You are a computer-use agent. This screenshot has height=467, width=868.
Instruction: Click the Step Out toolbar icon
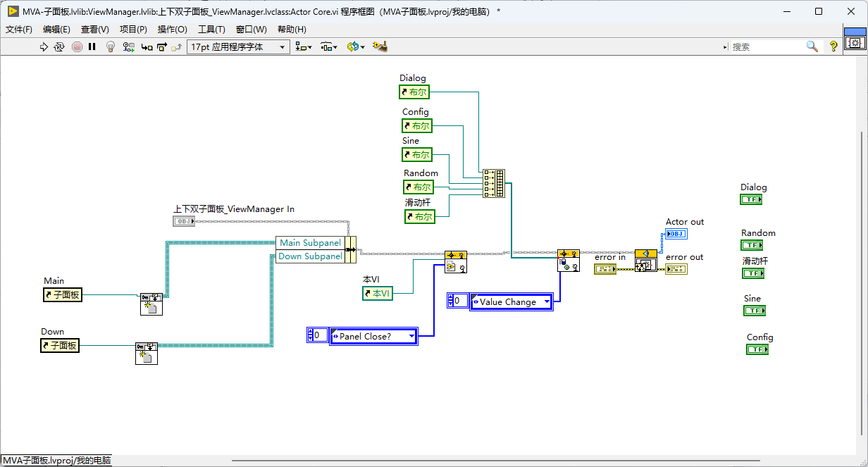coord(177,46)
